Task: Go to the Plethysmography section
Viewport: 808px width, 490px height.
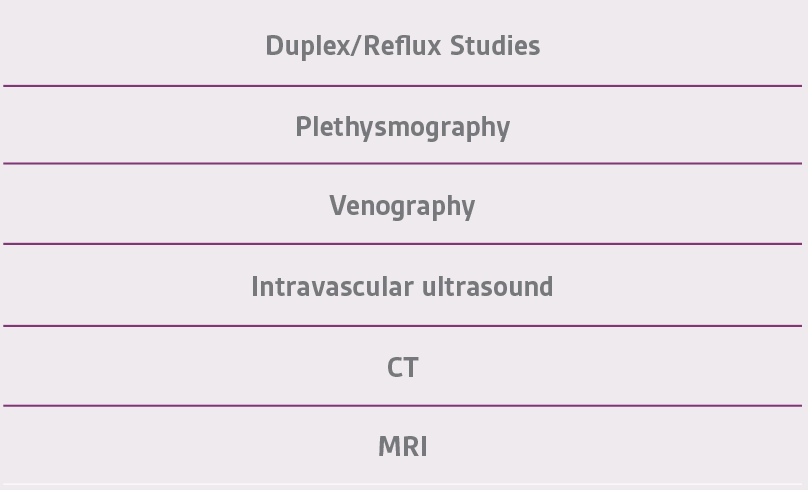Action: 402,125
